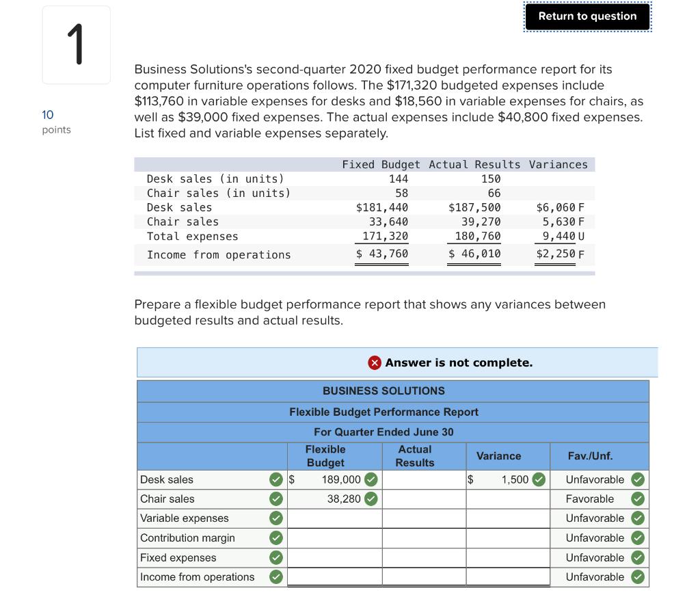This screenshot has height=610, width=700.
Task: Click the Variance cell for Income from operations
Action: point(507,576)
